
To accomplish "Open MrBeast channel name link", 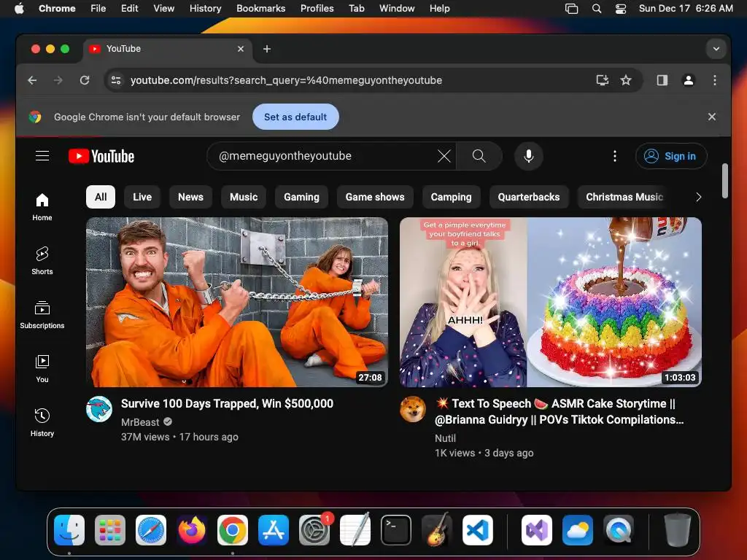I will (x=140, y=422).
